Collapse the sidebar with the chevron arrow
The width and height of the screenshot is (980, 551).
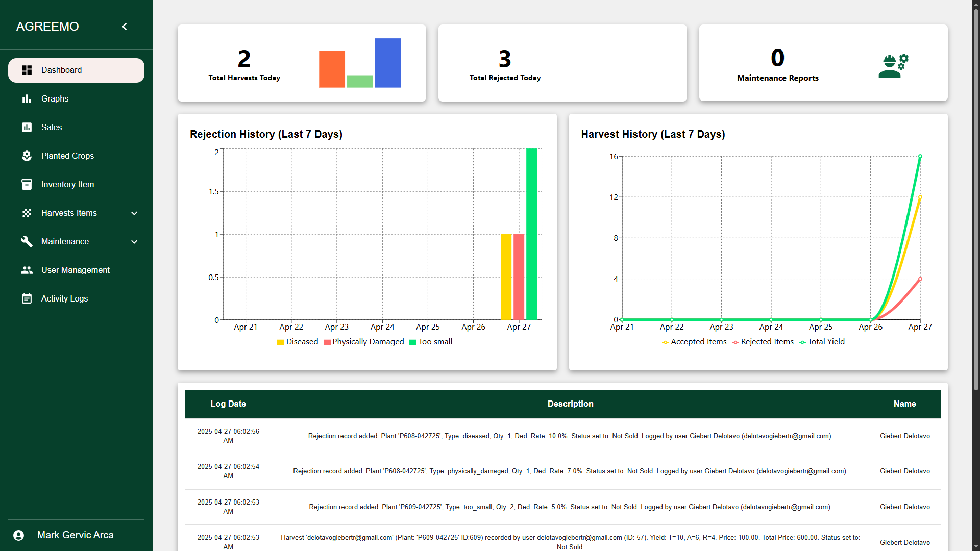pyautogui.click(x=125, y=27)
